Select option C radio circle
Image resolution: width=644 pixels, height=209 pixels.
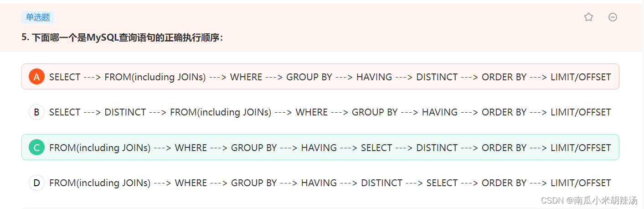pos(36,147)
